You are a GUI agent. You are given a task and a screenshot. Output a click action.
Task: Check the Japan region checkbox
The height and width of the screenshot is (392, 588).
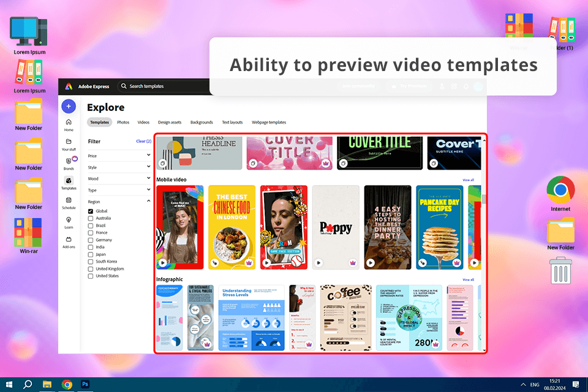click(91, 255)
